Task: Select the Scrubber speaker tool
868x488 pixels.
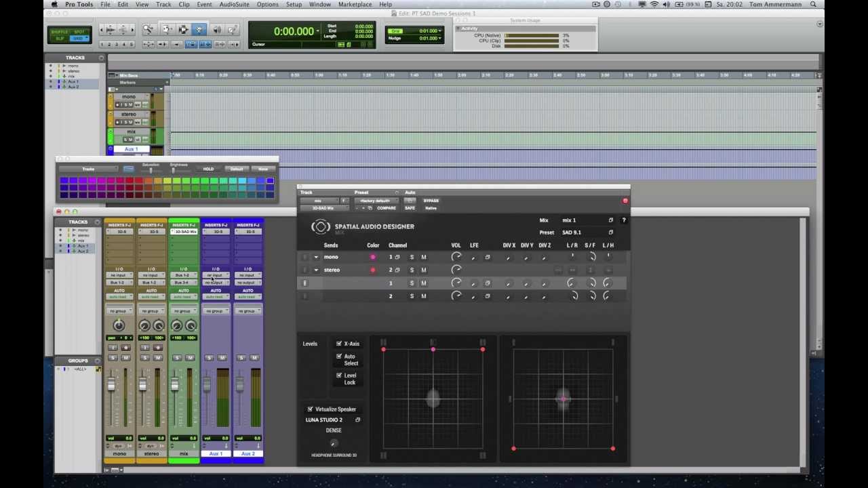Action: pos(216,30)
